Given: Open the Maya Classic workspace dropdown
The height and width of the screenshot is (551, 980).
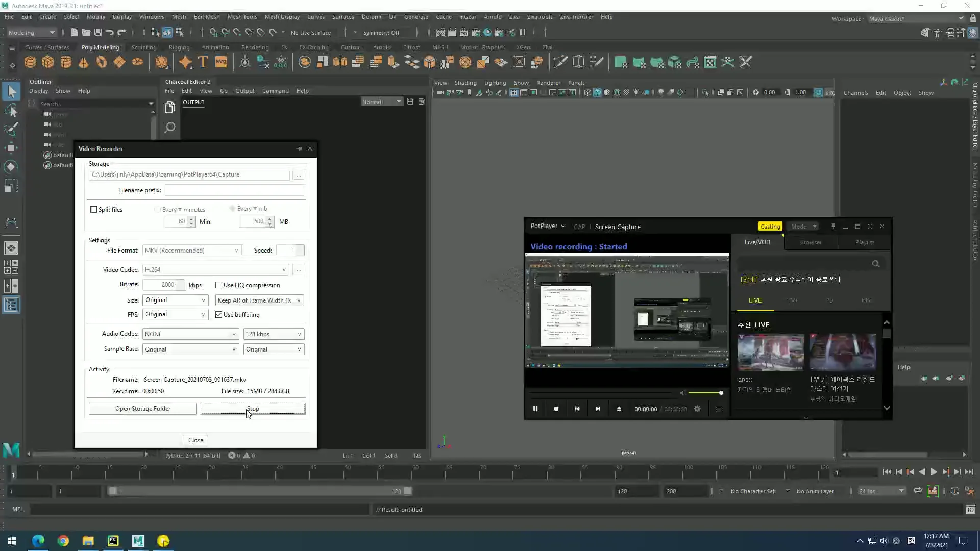Looking at the screenshot, I should click(916, 19).
